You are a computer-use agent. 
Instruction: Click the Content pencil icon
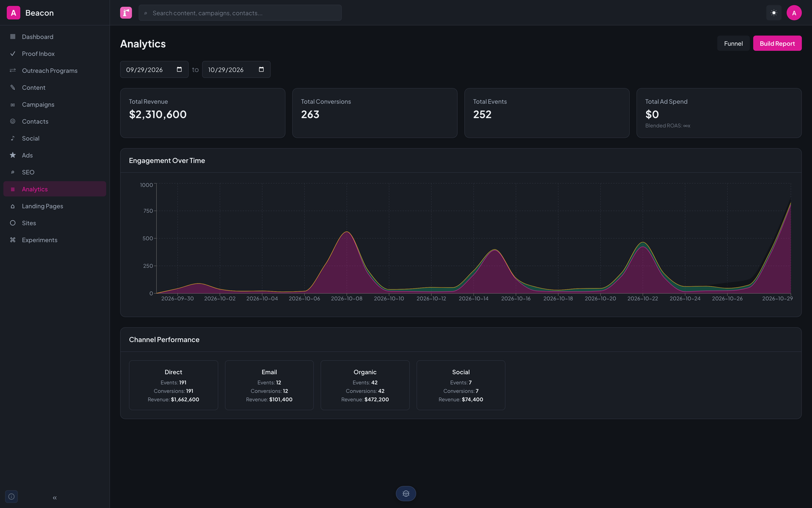pos(12,87)
